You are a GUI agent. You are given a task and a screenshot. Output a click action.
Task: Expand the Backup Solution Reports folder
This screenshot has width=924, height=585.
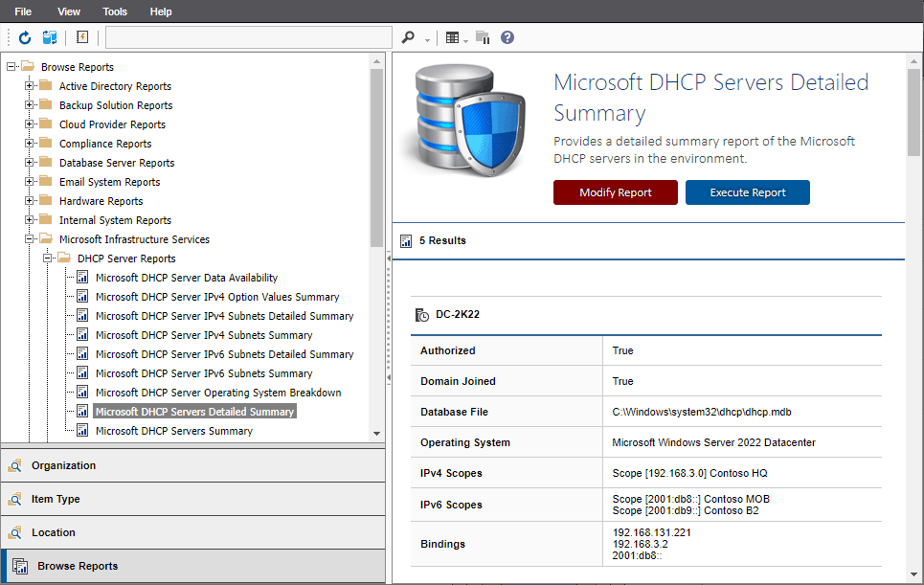point(29,105)
